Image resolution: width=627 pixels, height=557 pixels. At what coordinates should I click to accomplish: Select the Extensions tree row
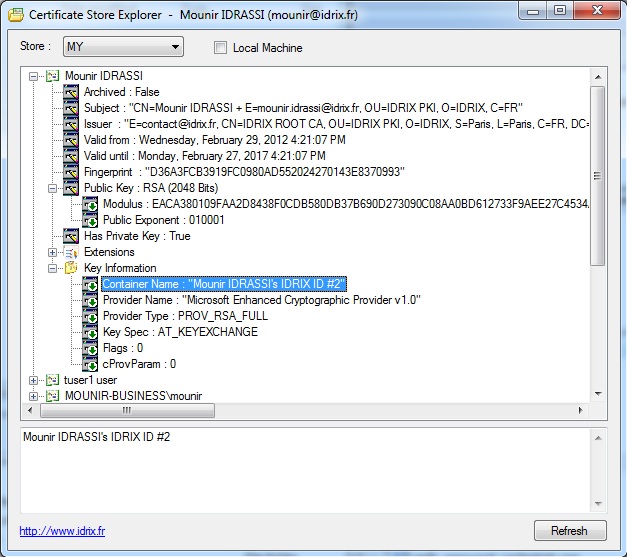point(109,252)
